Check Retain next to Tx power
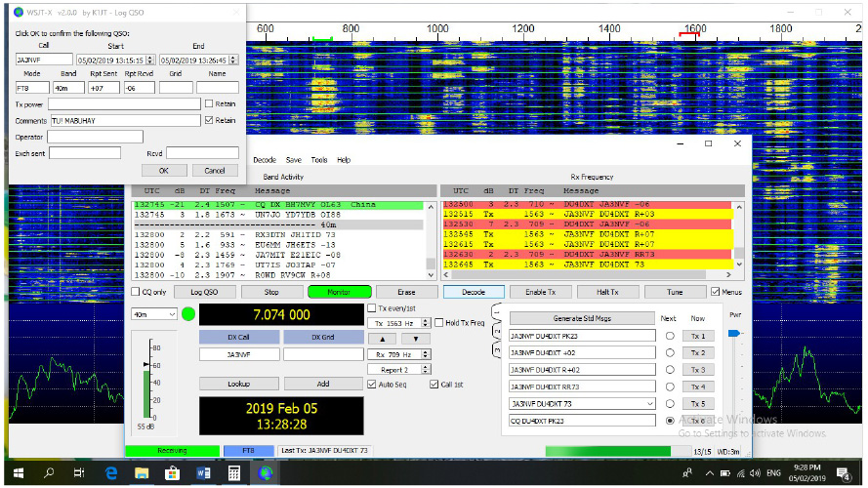Screen dimensions: 868x488 [x=209, y=103]
